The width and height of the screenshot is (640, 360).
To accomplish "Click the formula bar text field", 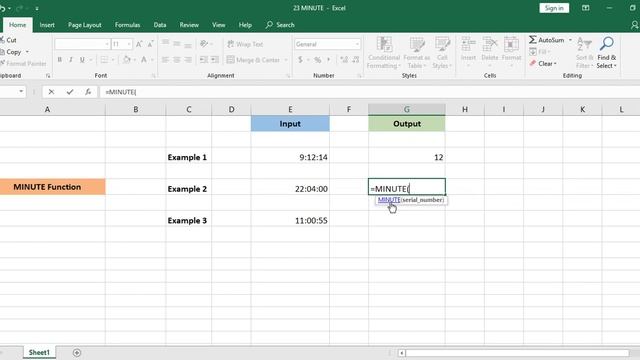I will pos(369,92).
